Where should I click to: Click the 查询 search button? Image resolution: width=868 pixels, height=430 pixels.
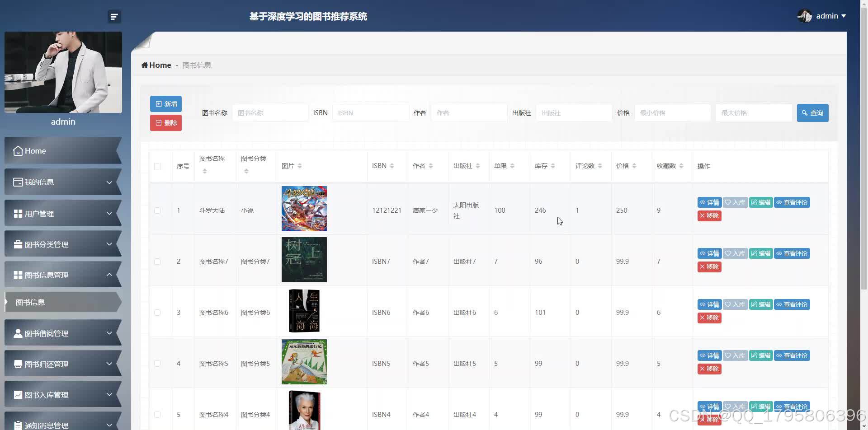(812, 113)
